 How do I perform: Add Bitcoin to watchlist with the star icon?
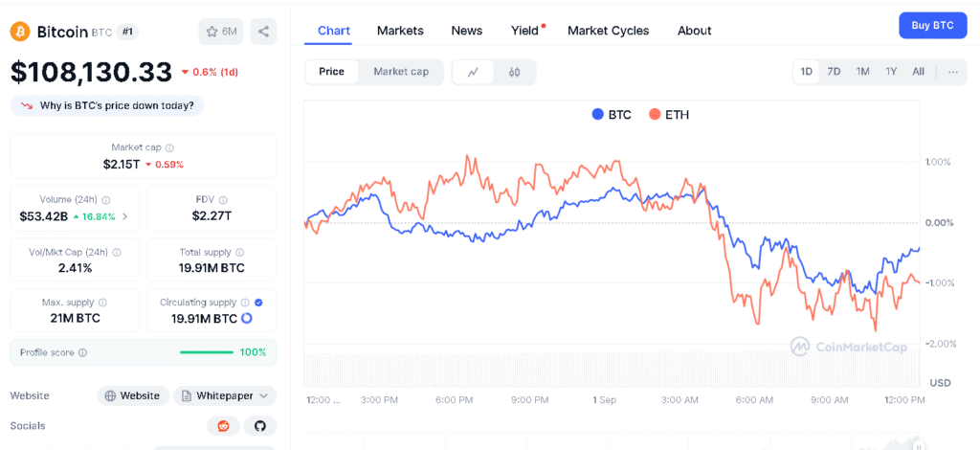click(221, 32)
